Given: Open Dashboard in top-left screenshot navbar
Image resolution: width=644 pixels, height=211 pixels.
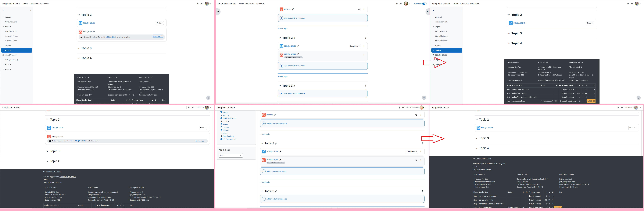Looking at the screenshot, I should click(34, 4).
